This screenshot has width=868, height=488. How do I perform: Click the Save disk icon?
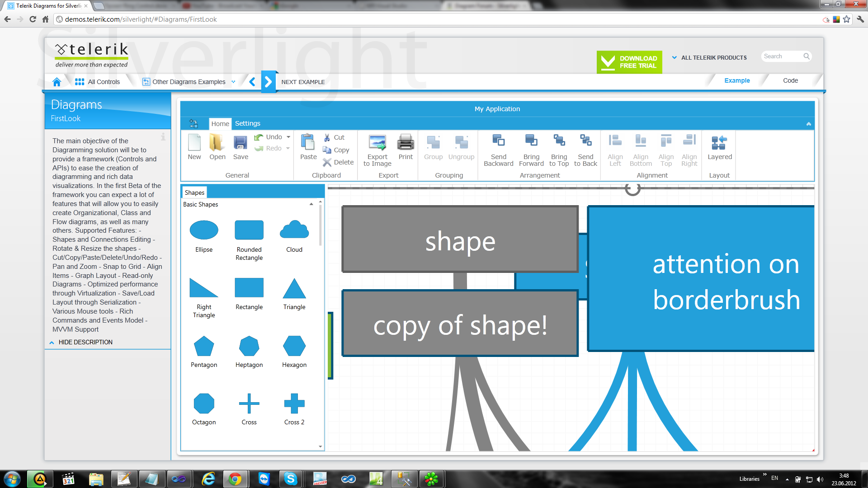tap(240, 143)
